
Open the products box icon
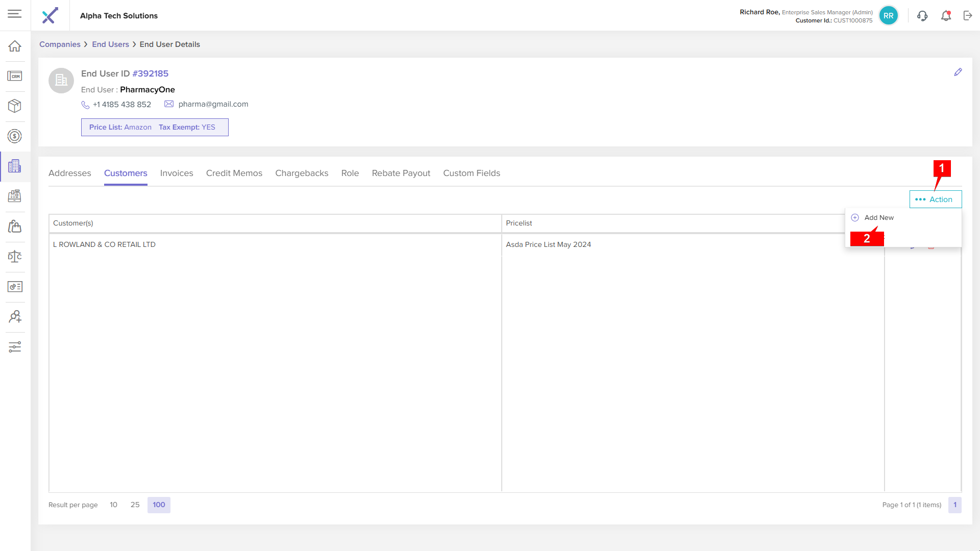(x=15, y=106)
